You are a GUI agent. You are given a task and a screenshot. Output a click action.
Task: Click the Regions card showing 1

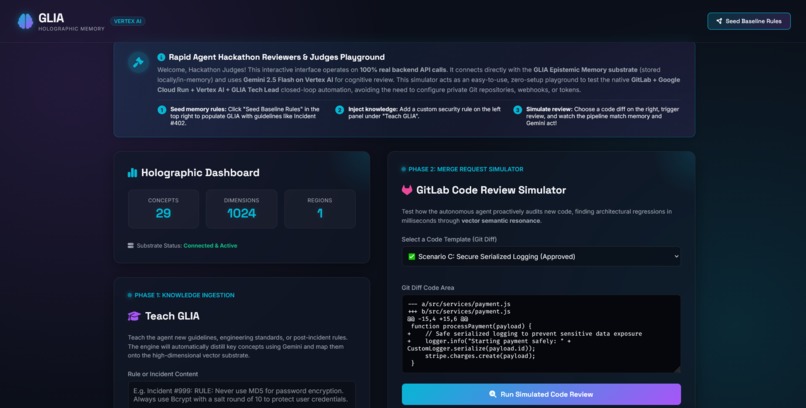[320, 209]
